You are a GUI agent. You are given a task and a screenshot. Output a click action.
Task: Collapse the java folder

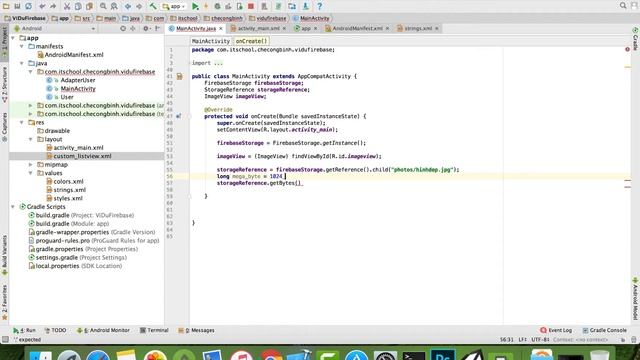click(22, 63)
